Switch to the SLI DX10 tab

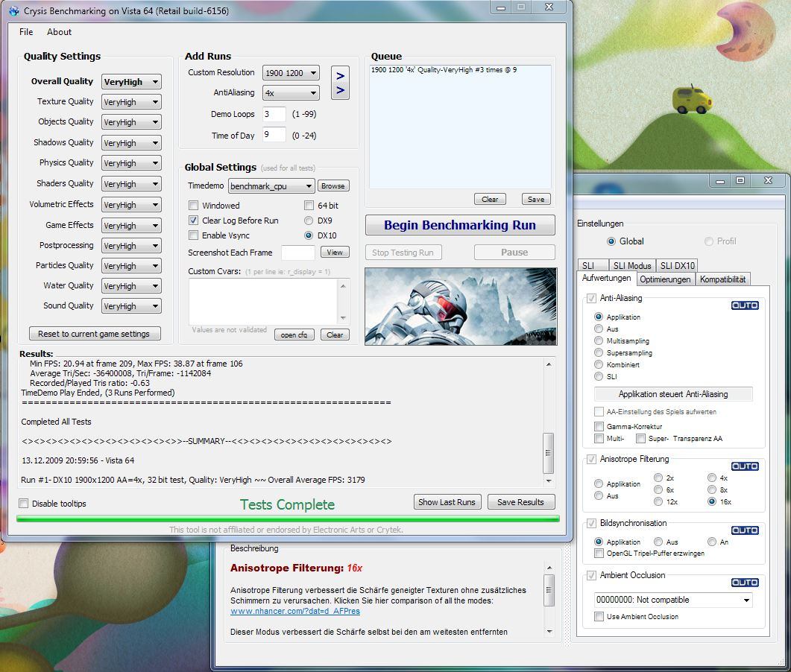point(678,266)
